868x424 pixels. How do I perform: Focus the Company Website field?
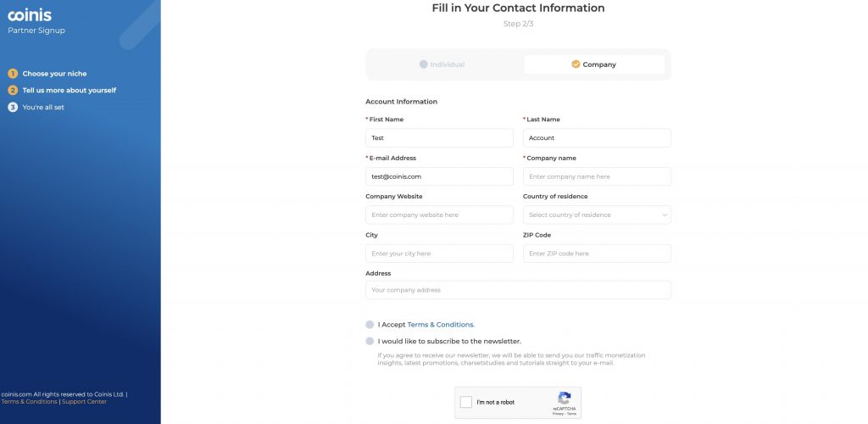coord(439,215)
